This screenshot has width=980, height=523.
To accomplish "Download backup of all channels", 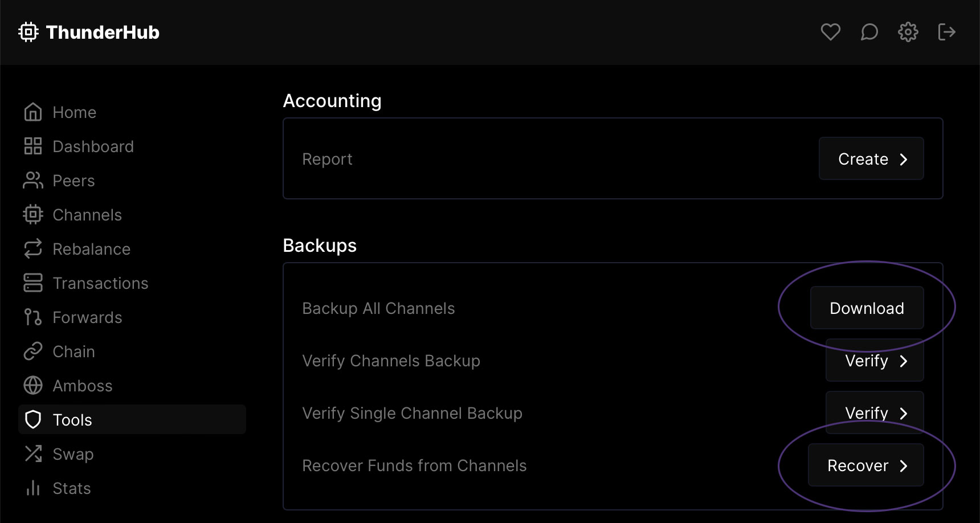I will 866,308.
